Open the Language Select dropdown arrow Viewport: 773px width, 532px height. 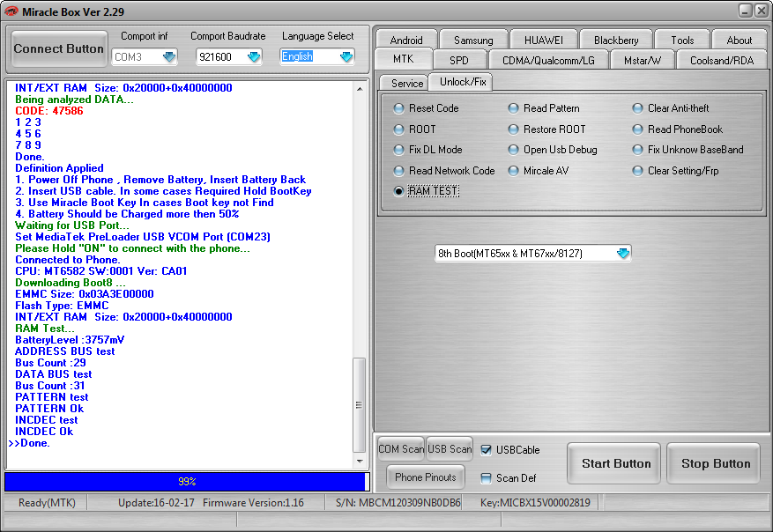click(x=346, y=56)
